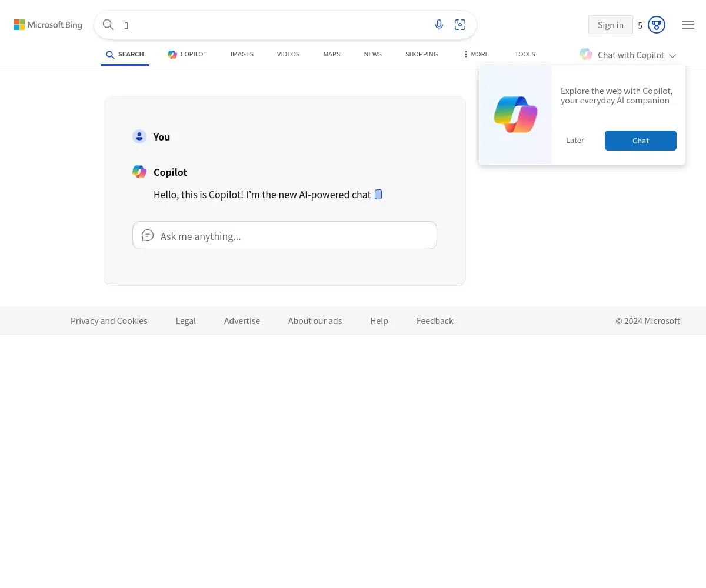Open the TOOLS menu
Screen dimensions: 706x588
pos(525,54)
